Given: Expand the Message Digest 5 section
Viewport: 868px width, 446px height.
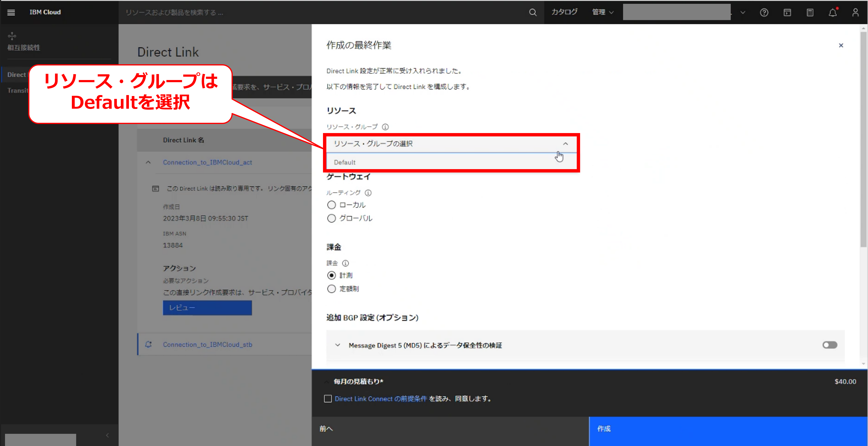Looking at the screenshot, I should tap(337, 345).
